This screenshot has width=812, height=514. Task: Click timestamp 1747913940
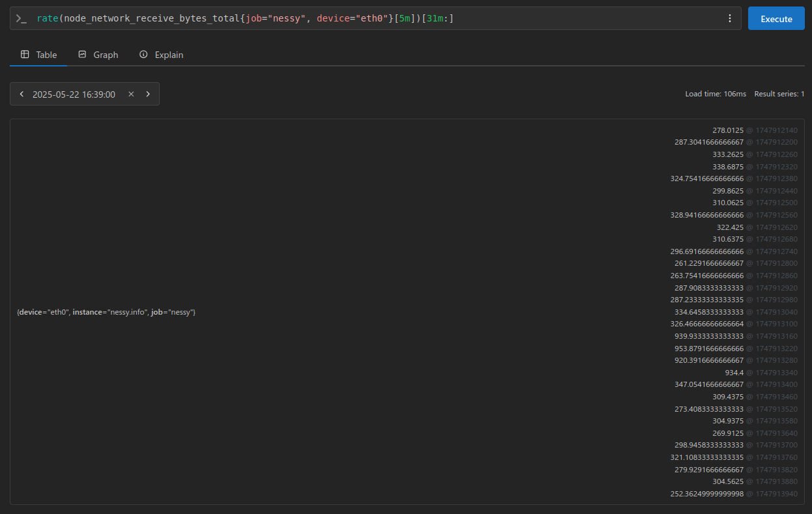(776, 494)
